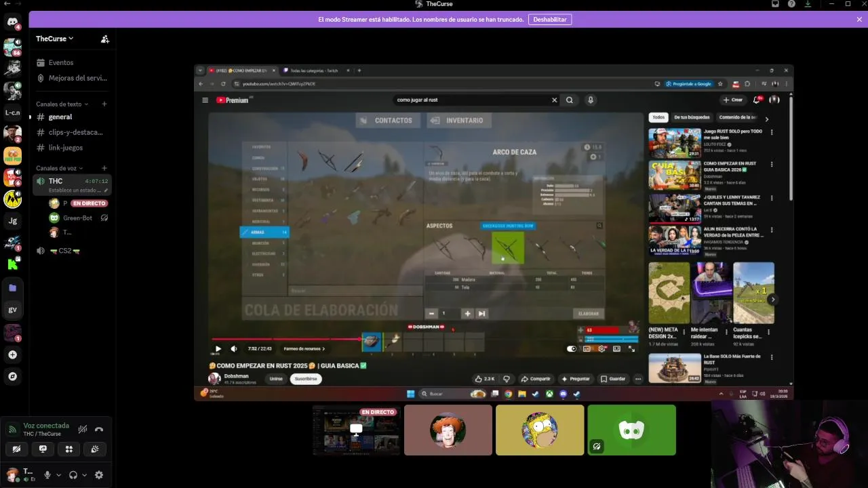The image size is (868, 488).
Task: Toggle YouTube autoplay switch in player
Action: 572,349
